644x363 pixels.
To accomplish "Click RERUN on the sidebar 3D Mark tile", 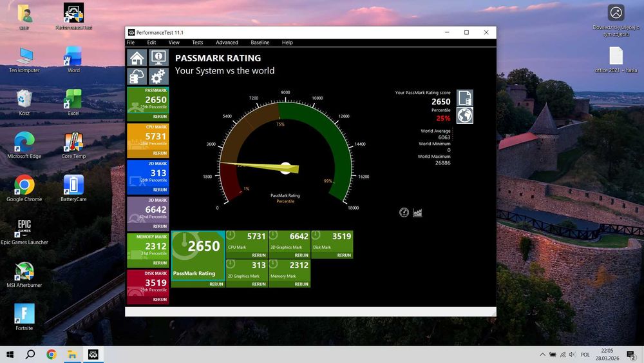I will 160,226.
